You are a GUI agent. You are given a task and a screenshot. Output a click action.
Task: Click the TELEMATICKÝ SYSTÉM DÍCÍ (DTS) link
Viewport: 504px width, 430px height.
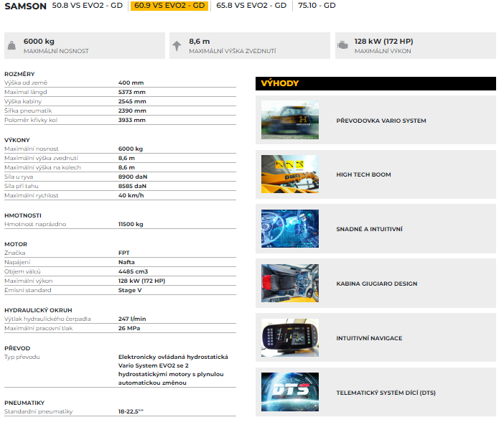386,393
